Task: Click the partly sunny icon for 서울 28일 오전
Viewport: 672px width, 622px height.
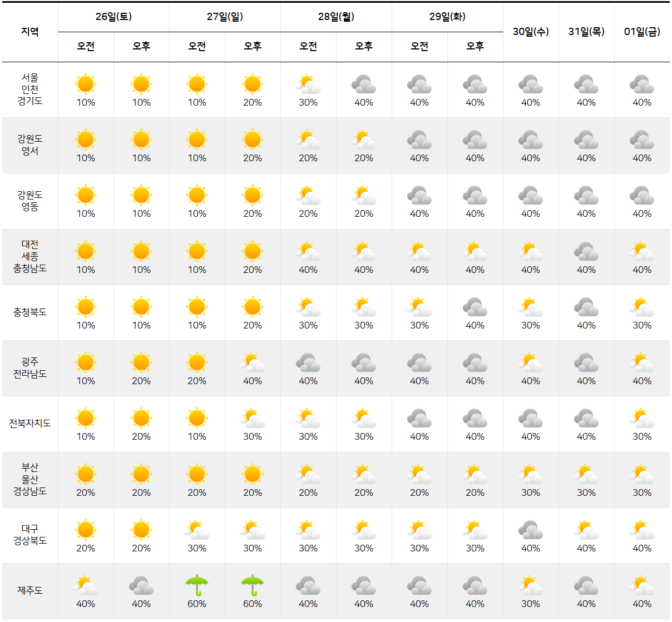Action: pos(308,84)
